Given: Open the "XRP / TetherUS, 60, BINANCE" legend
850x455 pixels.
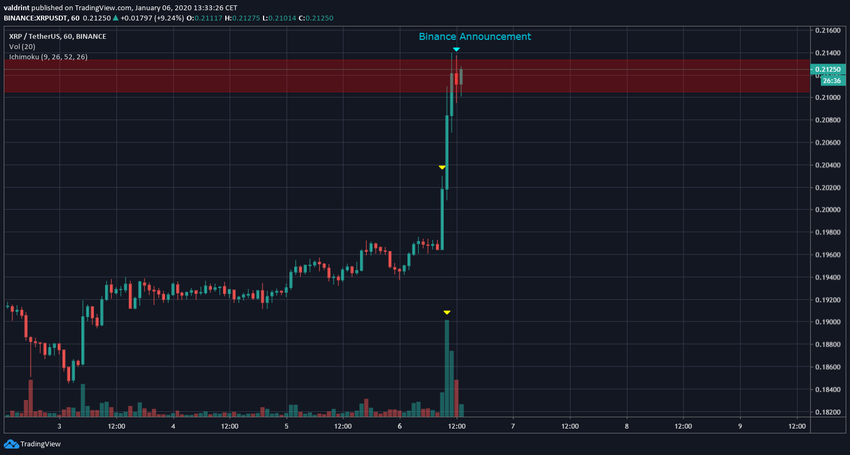Looking at the screenshot, I should point(57,36).
